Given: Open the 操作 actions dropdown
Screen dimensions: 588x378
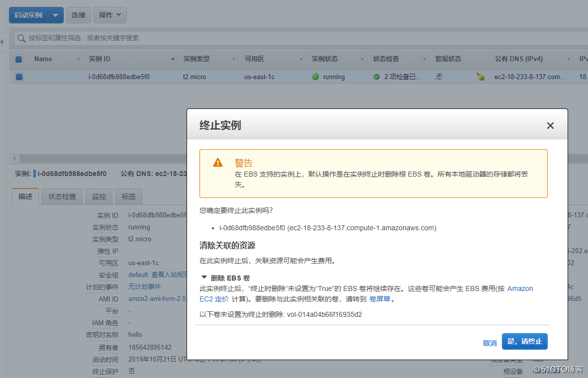Looking at the screenshot, I should click(x=110, y=15).
